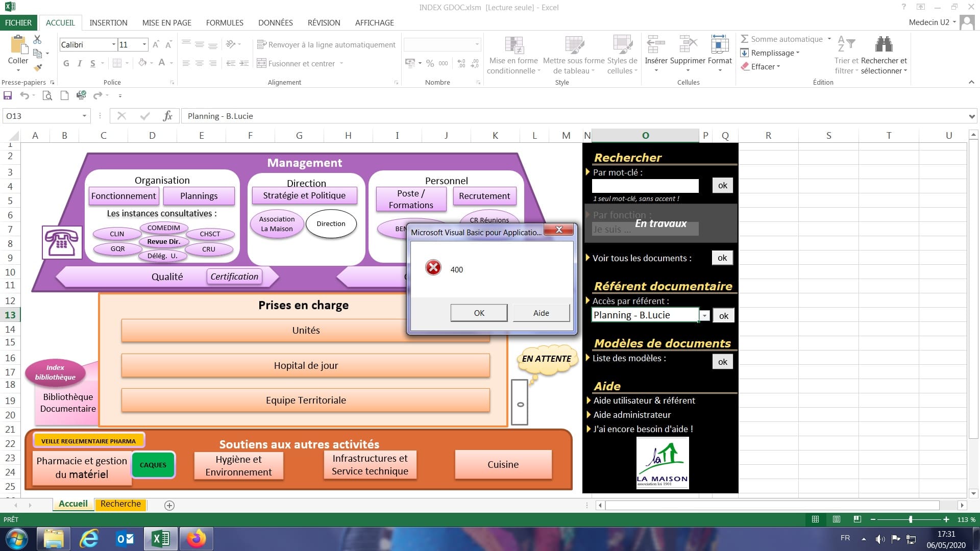The height and width of the screenshot is (551, 980).
Task: Open the font name Calibri dropdown
Action: pyautogui.click(x=114, y=45)
